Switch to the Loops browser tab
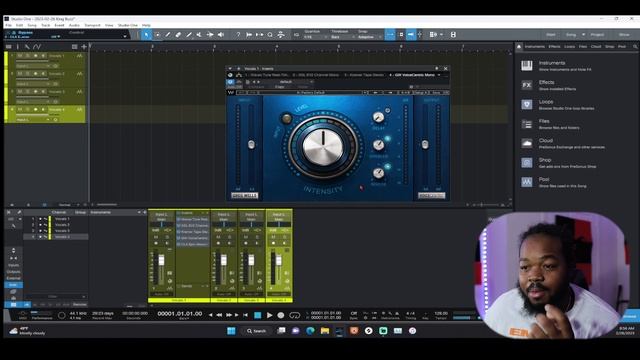The image size is (640, 360). [569, 47]
